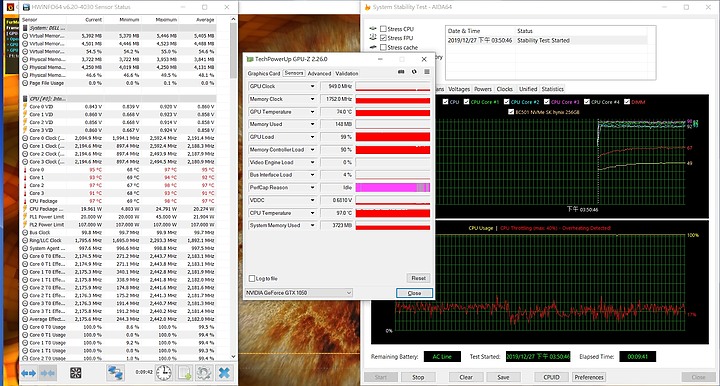Image resolution: width=720 pixels, height=386 pixels.
Task: Open the PerfCap Reason sensor dropdown
Action: click(312, 188)
